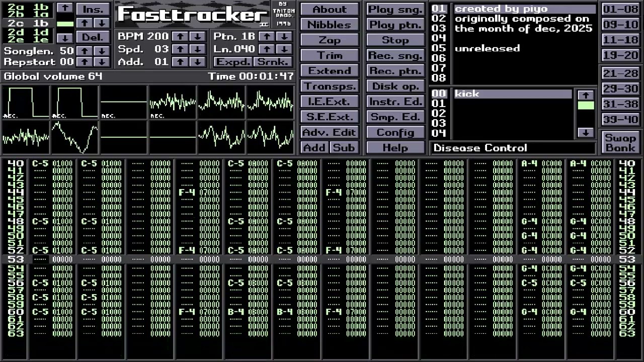
Task: Open the Extend panel
Action: (x=330, y=71)
